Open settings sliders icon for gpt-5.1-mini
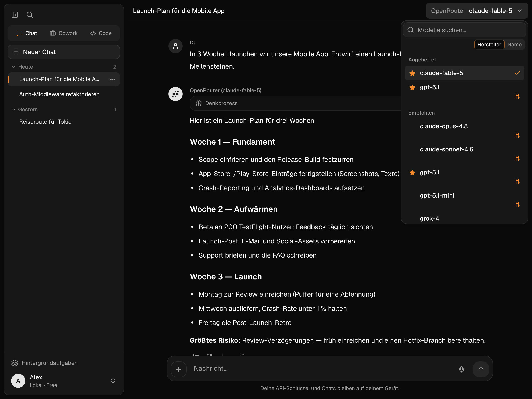 (x=517, y=205)
